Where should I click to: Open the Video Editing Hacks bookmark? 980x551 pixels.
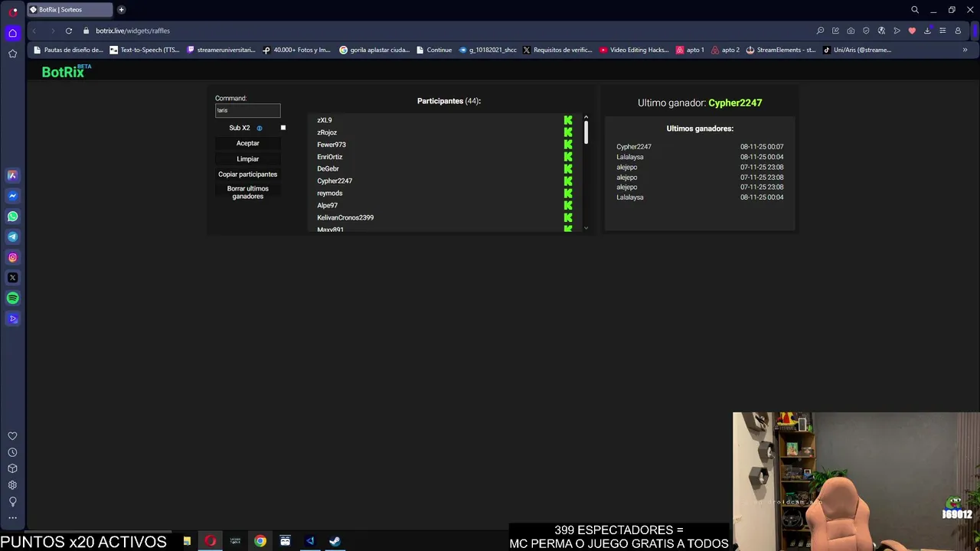634,50
